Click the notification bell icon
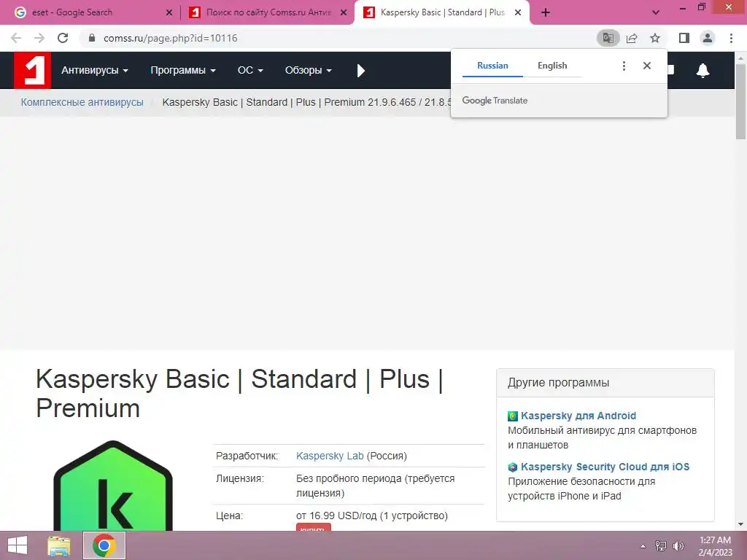This screenshot has height=560, width=747. coord(703,71)
